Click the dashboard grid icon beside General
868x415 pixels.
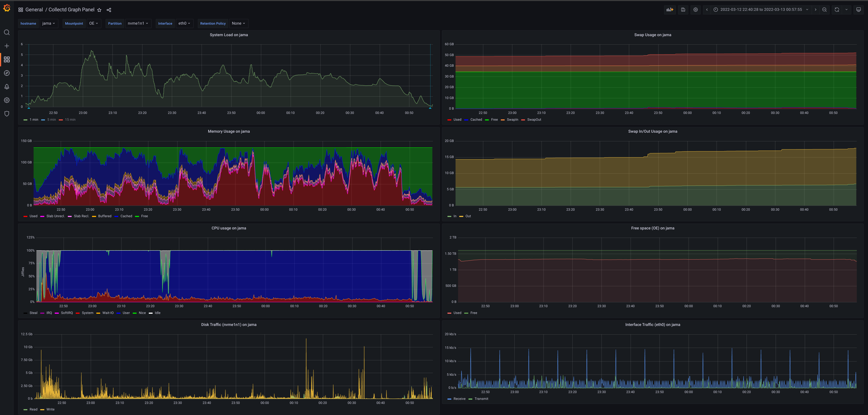(21, 10)
